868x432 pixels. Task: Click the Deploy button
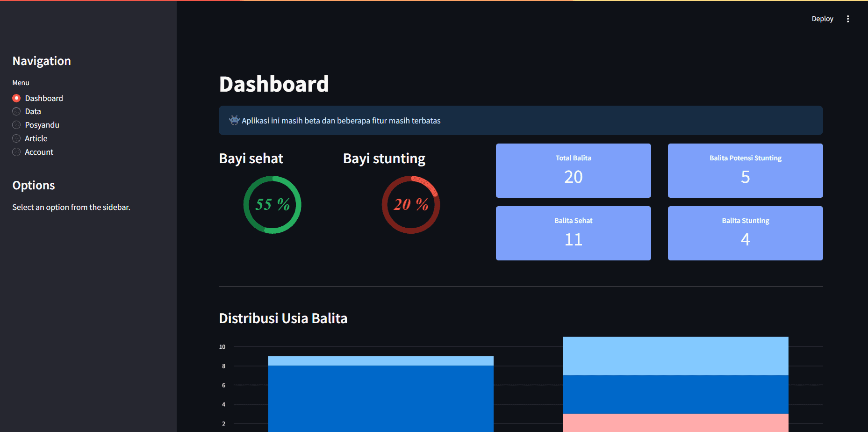(822, 19)
